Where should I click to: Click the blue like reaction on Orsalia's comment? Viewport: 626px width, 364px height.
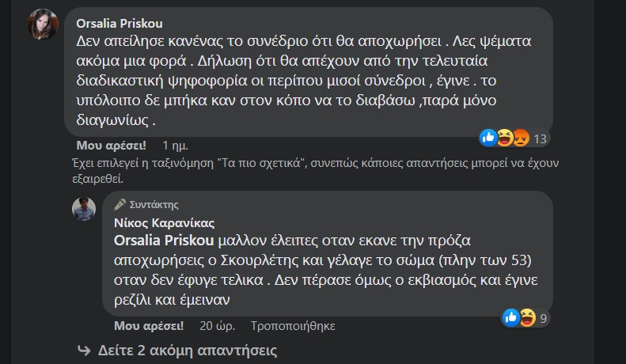point(488,138)
